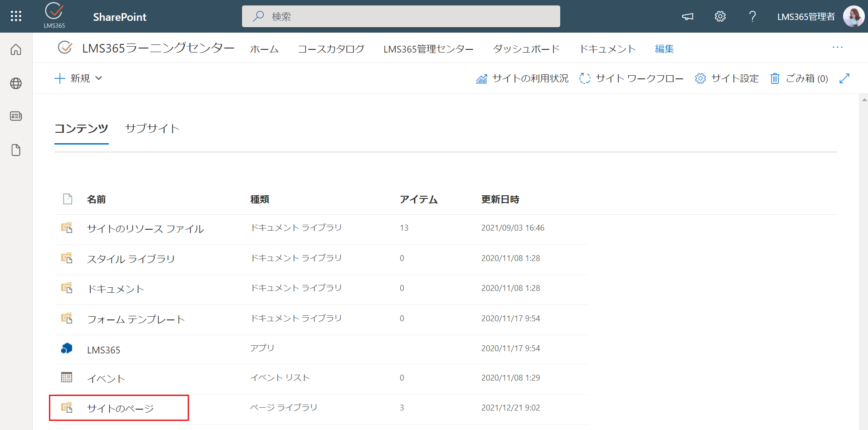The height and width of the screenshot is (430, 868).
Task: Click the site settings gear icon
Action: [x=700, y=78]
